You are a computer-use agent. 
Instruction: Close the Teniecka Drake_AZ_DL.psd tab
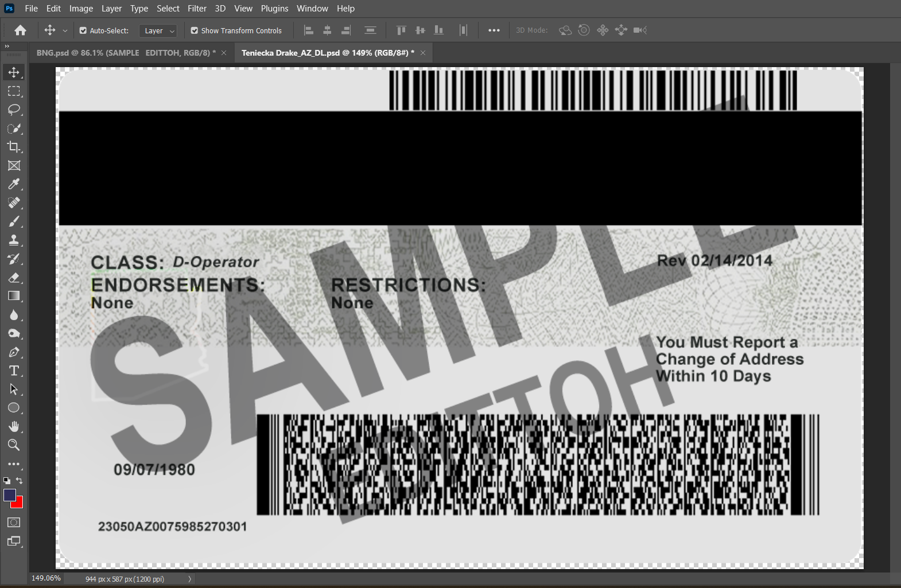pos(423,53)
